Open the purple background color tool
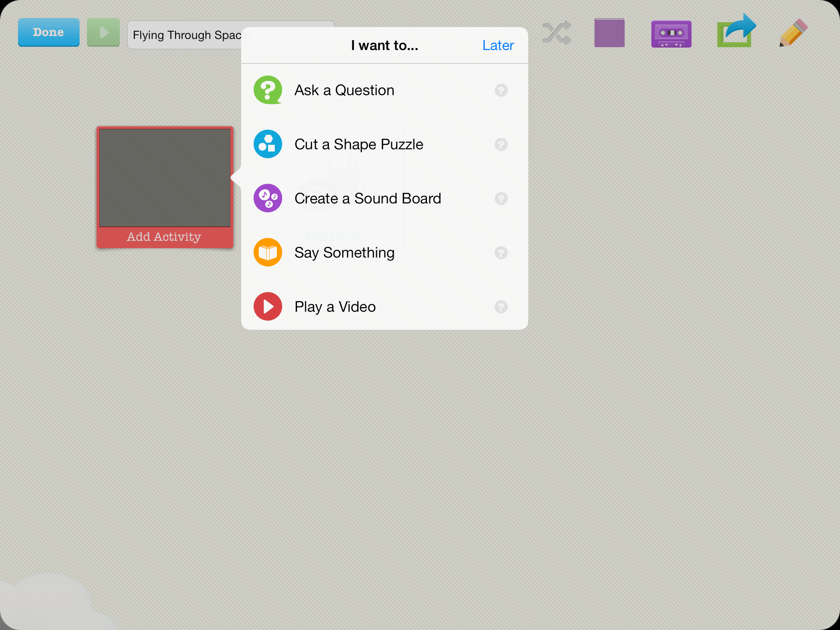The height and width of the screenshot is (630, 840). 609,33
